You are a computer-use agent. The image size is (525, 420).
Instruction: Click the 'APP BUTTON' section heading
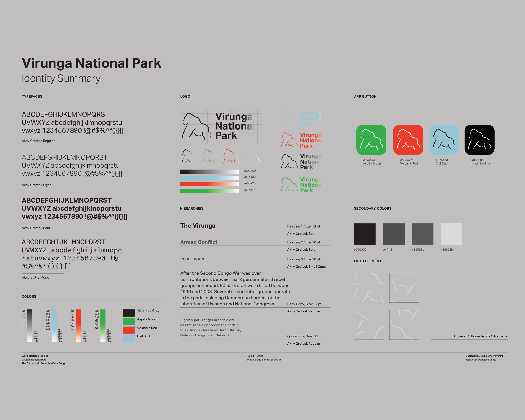365,96
